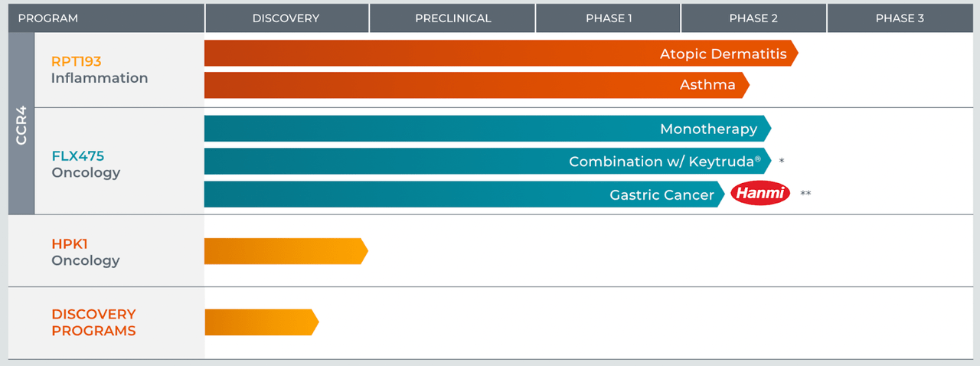980x366 pixels.
Task: Select the Discovery Programs label
Action: point(93,322)
